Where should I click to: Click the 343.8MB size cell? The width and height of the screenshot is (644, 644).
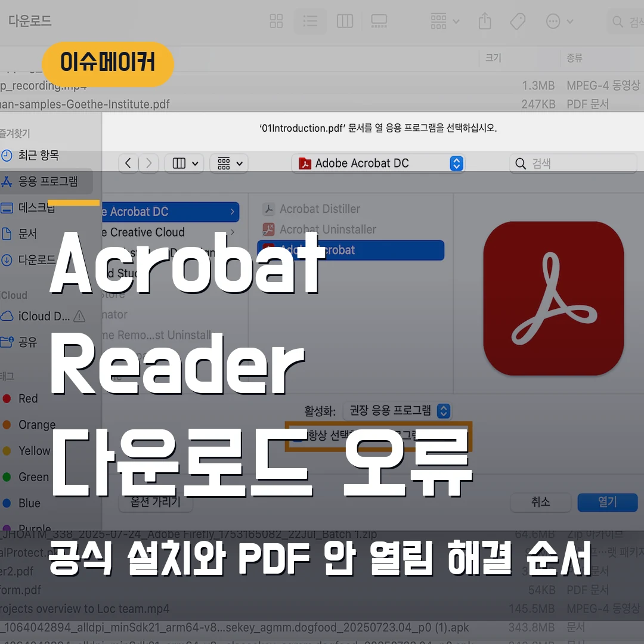point(531,627)
